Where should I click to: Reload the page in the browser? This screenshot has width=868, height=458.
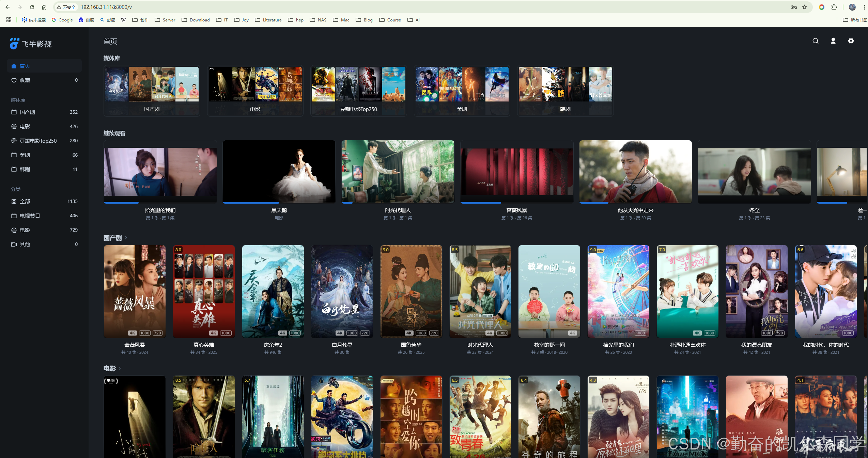tap(32, 7)
